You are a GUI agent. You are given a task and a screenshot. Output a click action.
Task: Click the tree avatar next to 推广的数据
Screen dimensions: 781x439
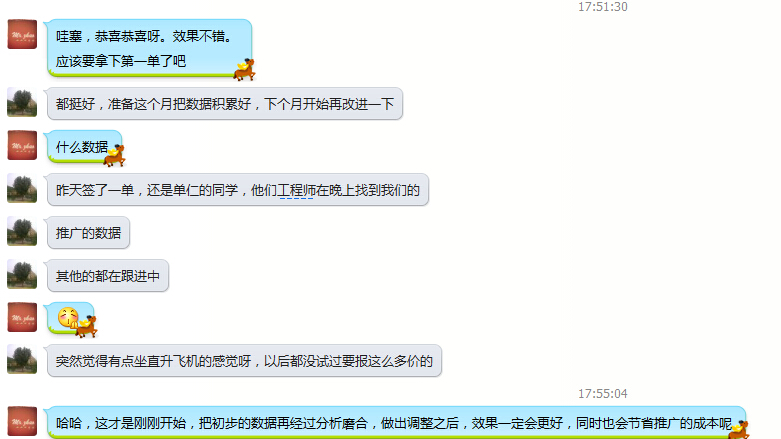click(x=22, y=231)
